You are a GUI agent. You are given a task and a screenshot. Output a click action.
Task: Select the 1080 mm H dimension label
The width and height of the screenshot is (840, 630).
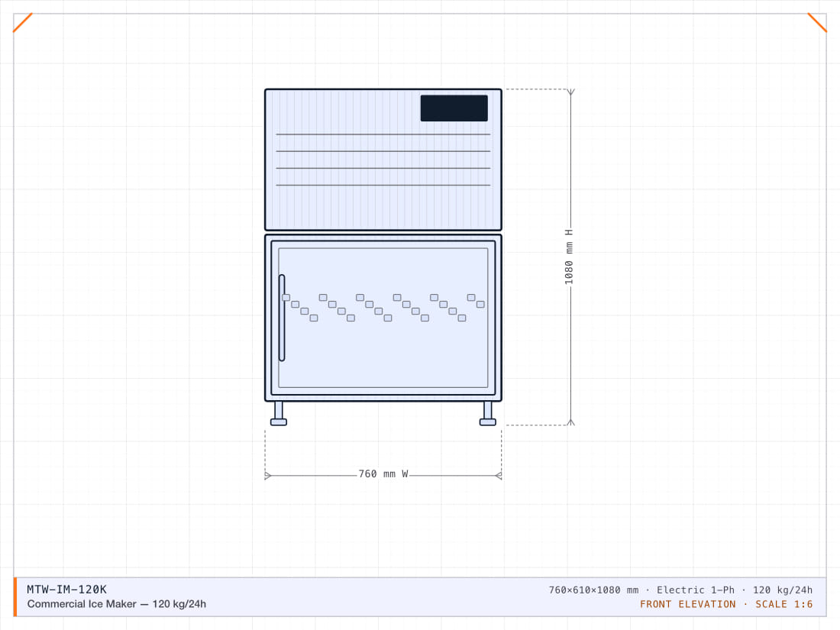568,257
